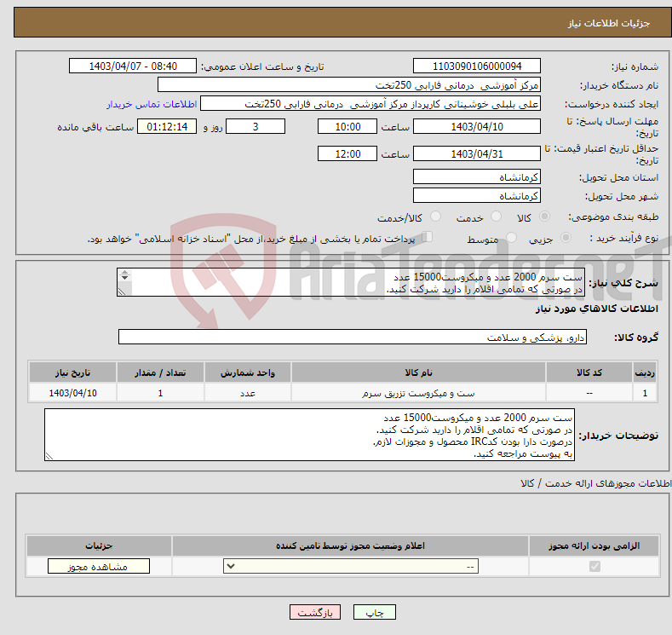This screenshot has height=635, width=672.
Task: Click the چاپ print button
Action: (374, 612)
